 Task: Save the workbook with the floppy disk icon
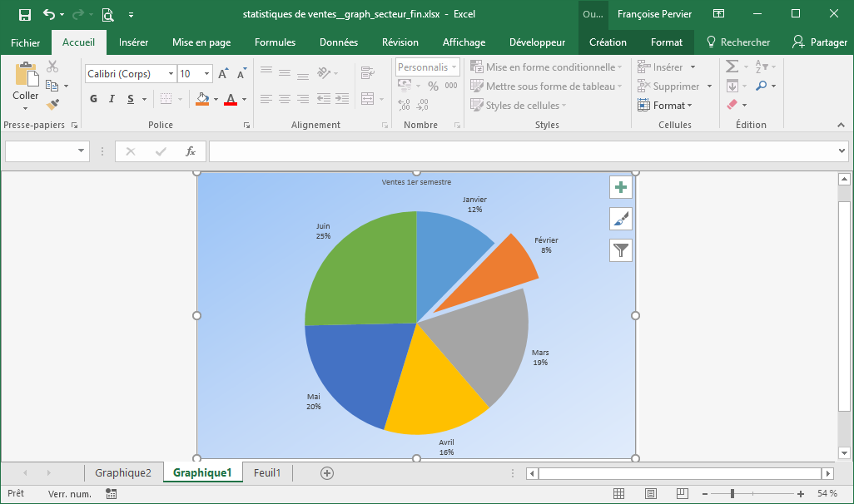24,14
